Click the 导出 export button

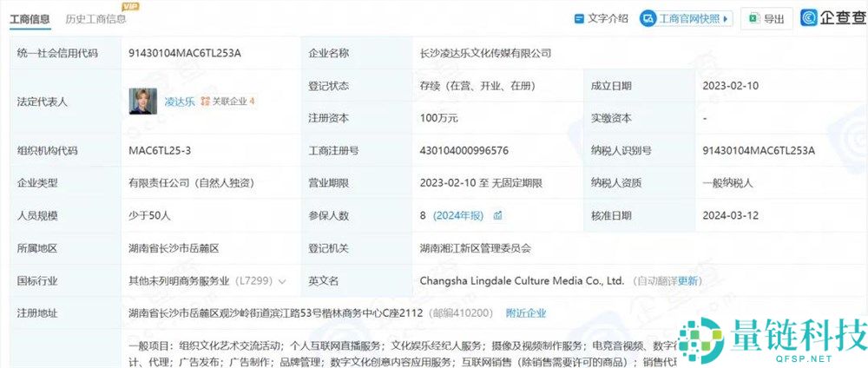pyautogui.click(x=766, y=18)
